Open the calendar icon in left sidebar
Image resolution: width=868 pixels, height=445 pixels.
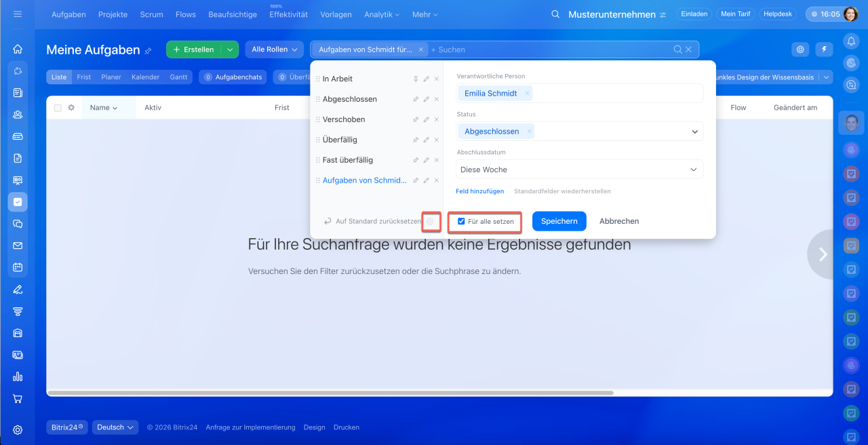(x=18, y=267)
